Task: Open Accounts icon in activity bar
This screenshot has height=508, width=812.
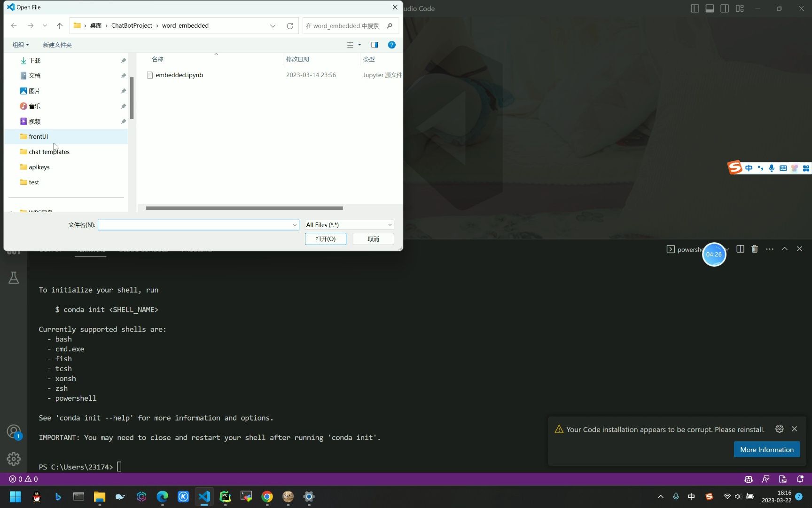Action: [x=14, y=431]
